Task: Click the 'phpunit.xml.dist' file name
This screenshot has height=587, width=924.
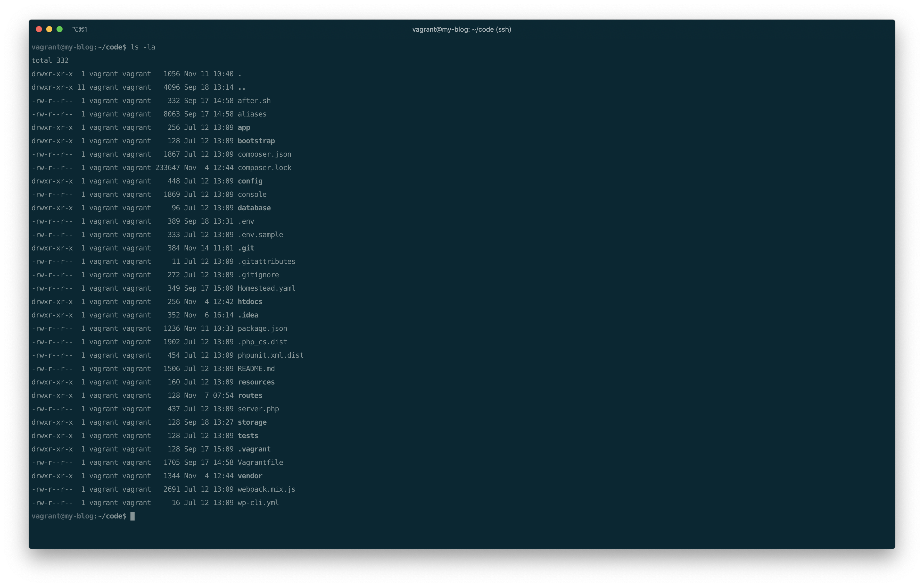Action: (270, 355)
